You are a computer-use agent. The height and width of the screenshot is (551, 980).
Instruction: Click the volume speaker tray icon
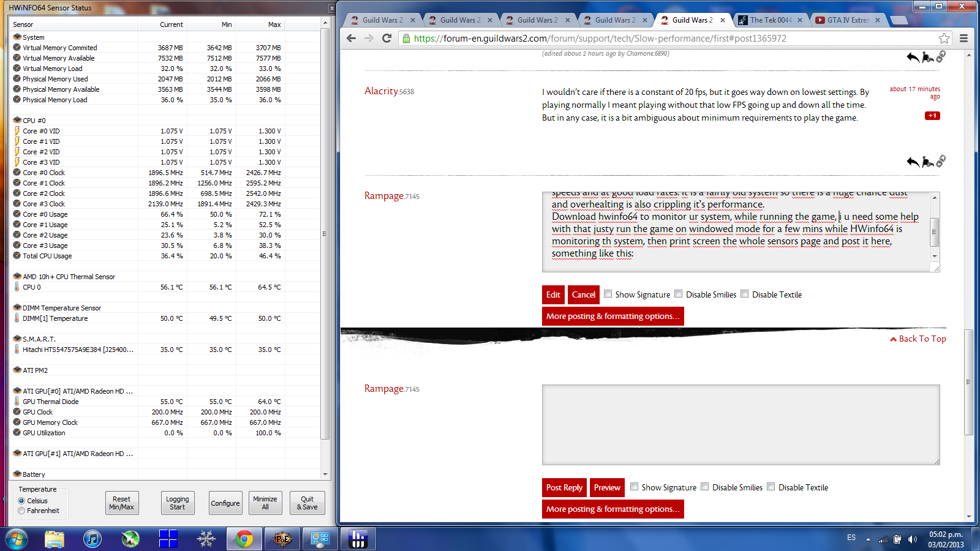pos(913,539)
